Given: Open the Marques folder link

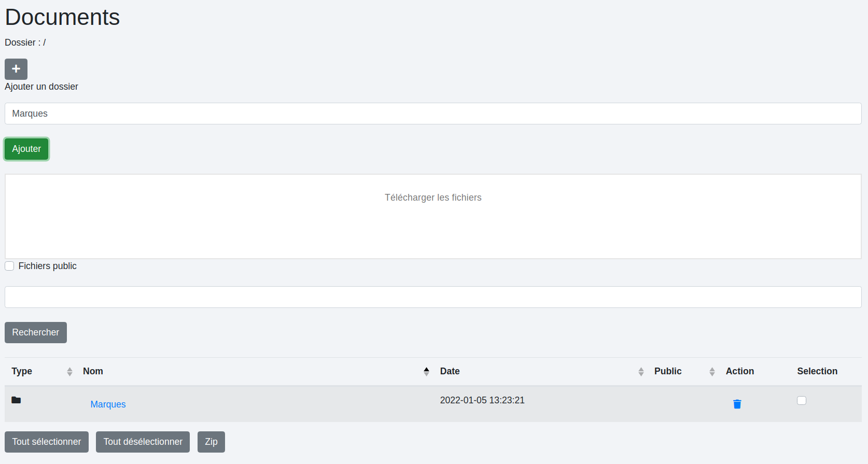Looking at the screenshot, I should point(108,404).
